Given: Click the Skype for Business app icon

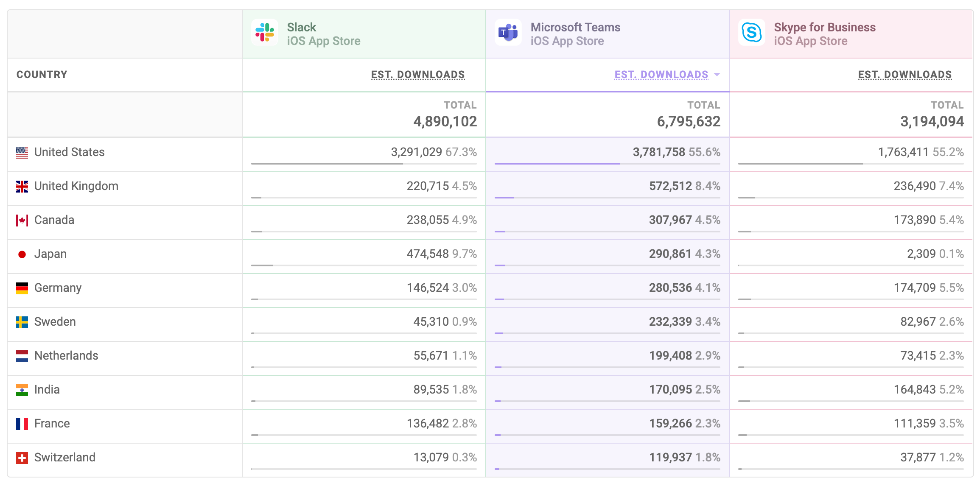Looking at the screenshot, I should (x=752, y=32).
